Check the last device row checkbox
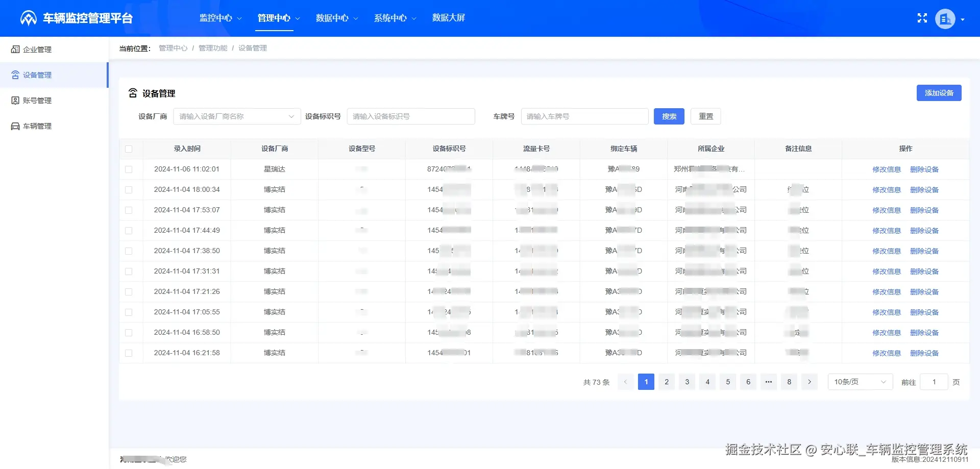Screen dimensions: 980x469 point(130,353)
